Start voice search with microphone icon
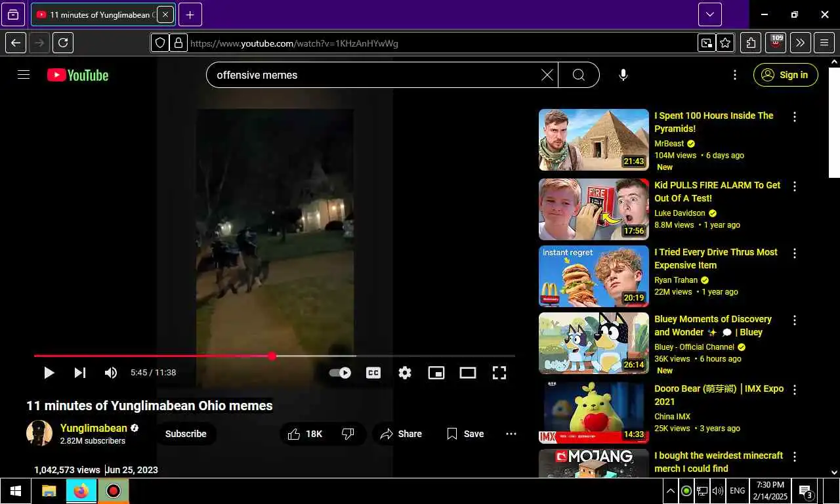Screen dimensions: 840x504 tap(623, 75)
